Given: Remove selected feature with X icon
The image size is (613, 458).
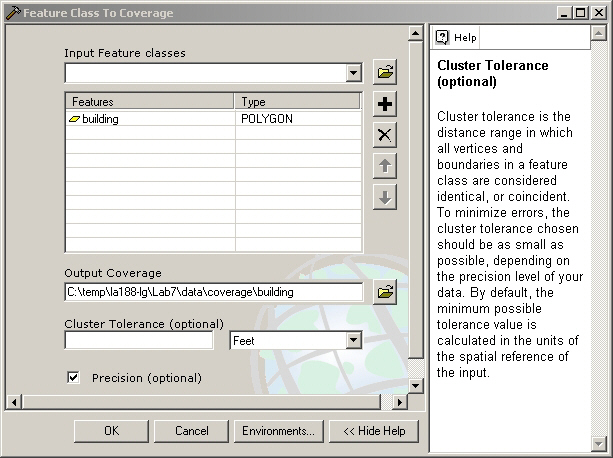Looking at the screenshot, I should click(x=385, y=135).
